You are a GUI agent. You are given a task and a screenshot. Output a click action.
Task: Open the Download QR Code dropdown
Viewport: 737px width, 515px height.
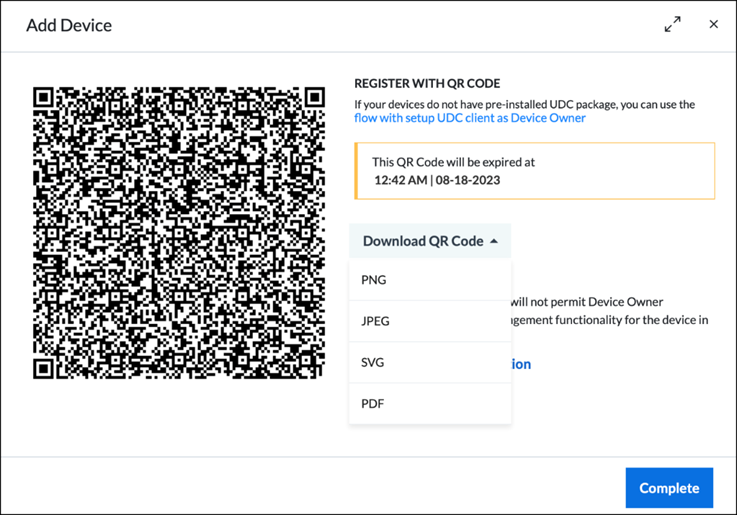point(430,241)
